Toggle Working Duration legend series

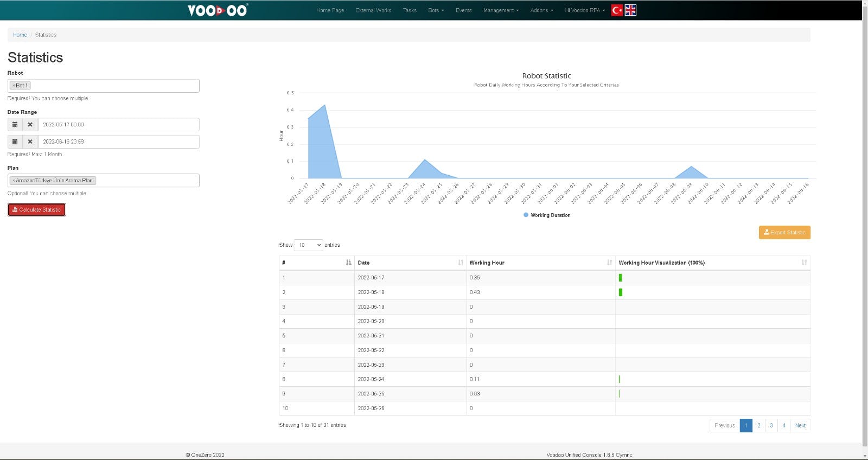point(547,215)
